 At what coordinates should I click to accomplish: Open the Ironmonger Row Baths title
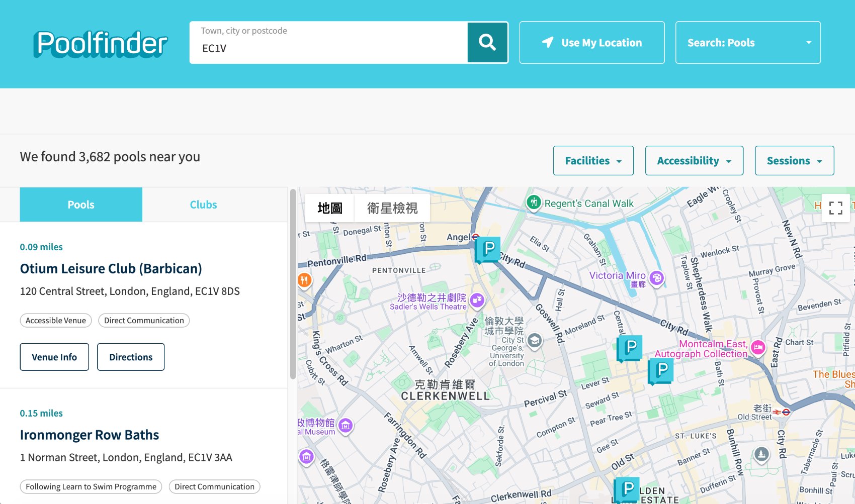[90, 435]
